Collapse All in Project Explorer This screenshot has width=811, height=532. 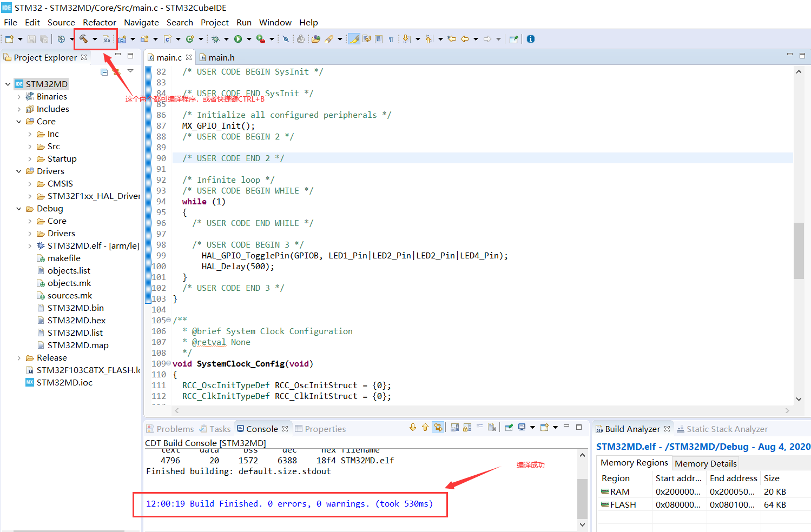[104, 72]
